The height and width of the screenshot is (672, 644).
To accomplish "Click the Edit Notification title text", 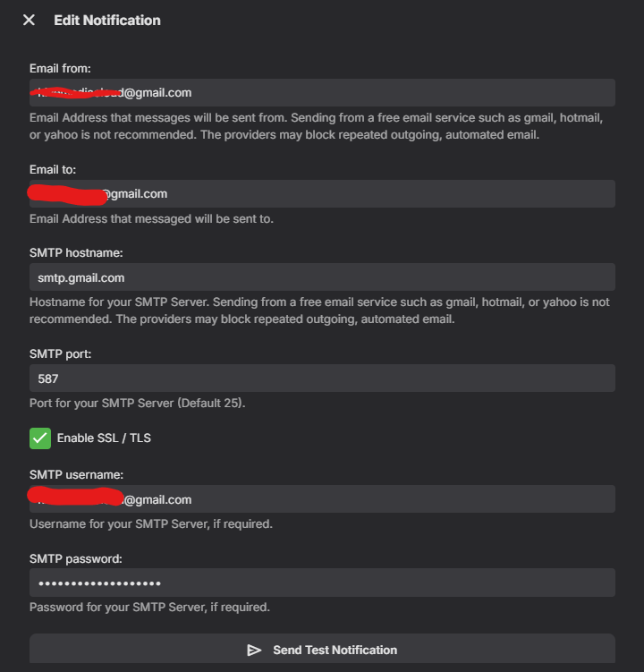I will point(107,20).
